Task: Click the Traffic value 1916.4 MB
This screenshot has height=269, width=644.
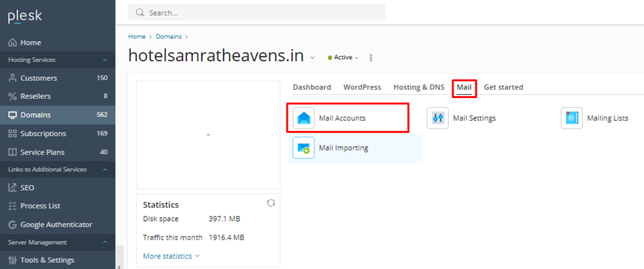Action: pyautogui.click(x=227, y=237)
